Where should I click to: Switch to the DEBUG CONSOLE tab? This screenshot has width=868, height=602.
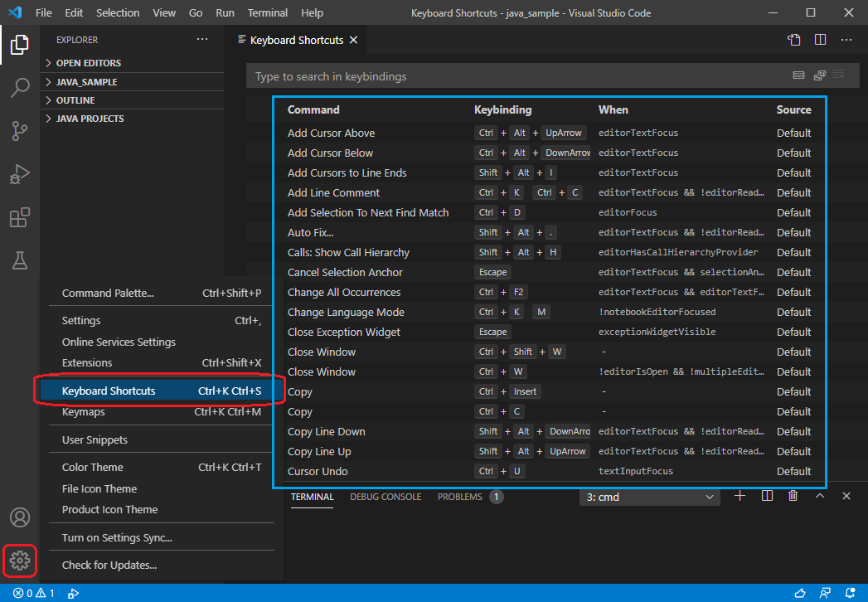[386, 497]
